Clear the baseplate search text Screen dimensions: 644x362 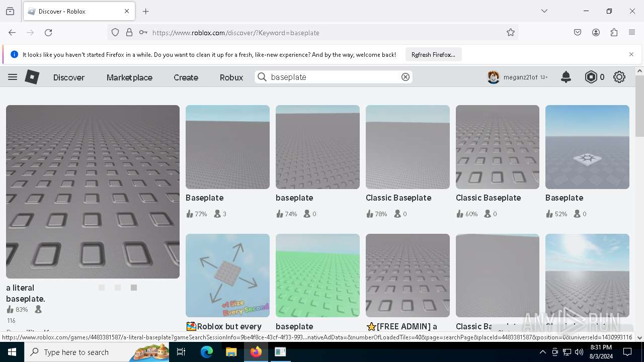pos(406,77)
